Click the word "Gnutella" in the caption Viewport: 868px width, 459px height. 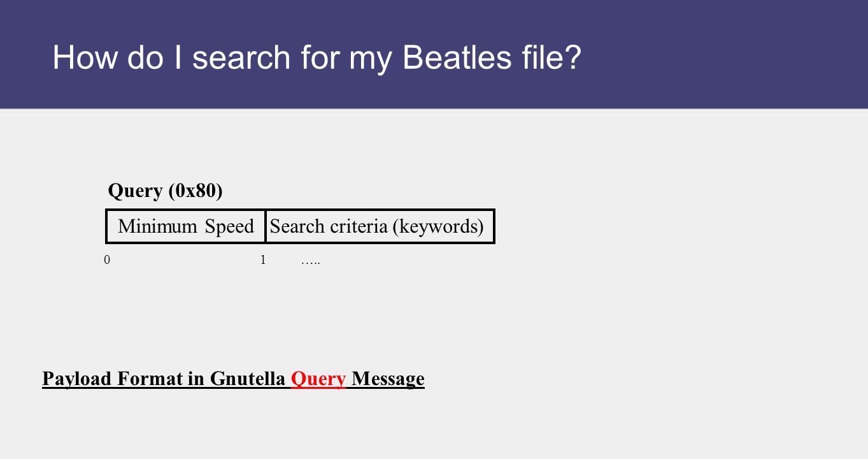click(x=247, y=379)
